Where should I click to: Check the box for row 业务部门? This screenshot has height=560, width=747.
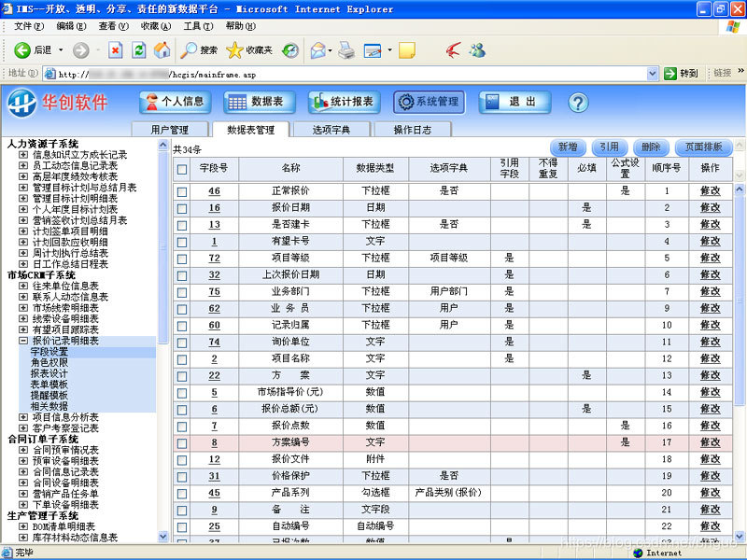pos(182,292)
